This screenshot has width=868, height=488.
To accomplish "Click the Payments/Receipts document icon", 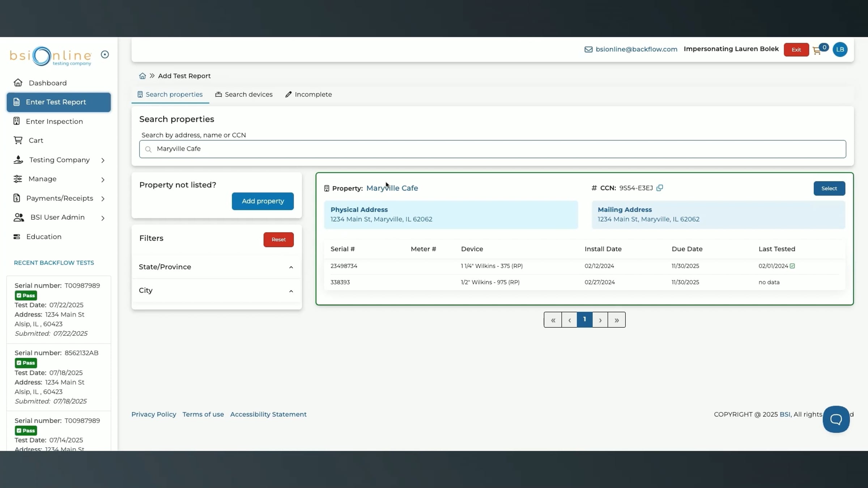I will click(17, 198).
